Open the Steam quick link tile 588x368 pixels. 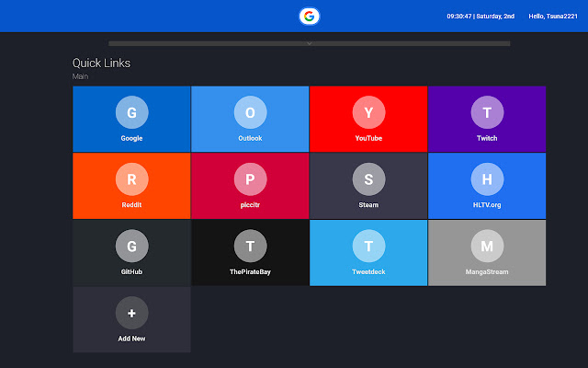368,186
